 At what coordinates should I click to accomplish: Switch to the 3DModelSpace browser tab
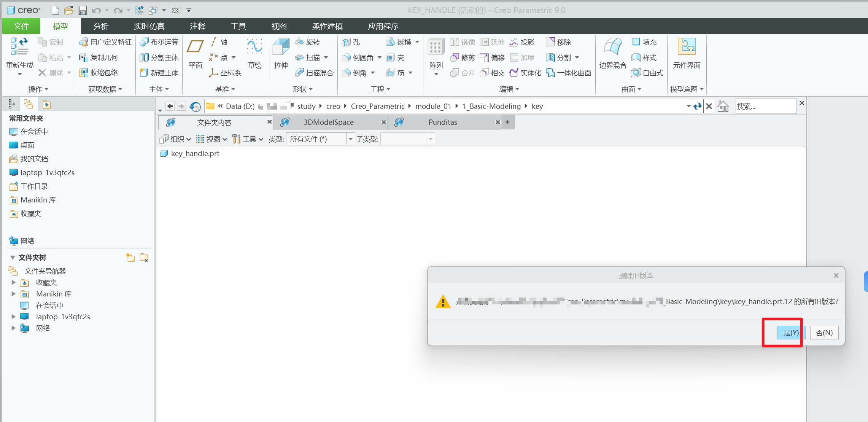pos(329,123)
